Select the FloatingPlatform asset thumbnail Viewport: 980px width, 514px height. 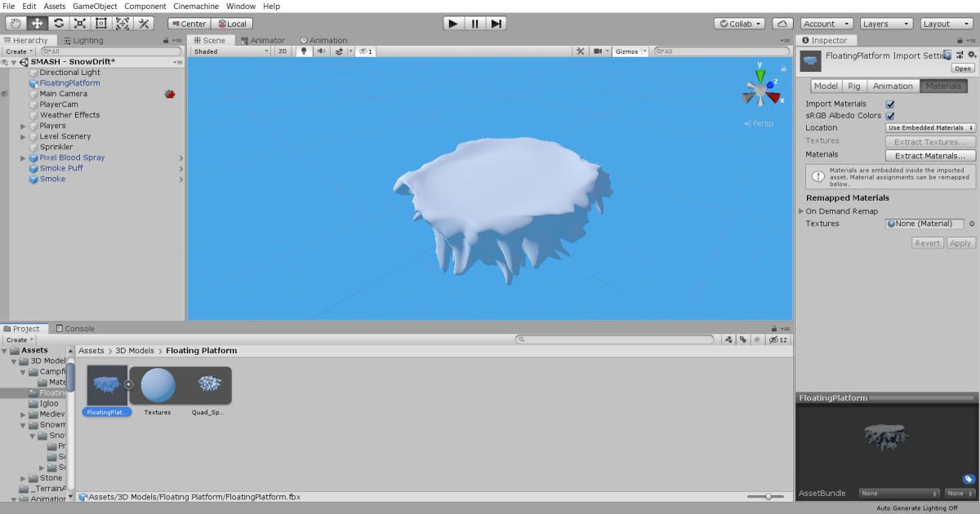[107, 384]
